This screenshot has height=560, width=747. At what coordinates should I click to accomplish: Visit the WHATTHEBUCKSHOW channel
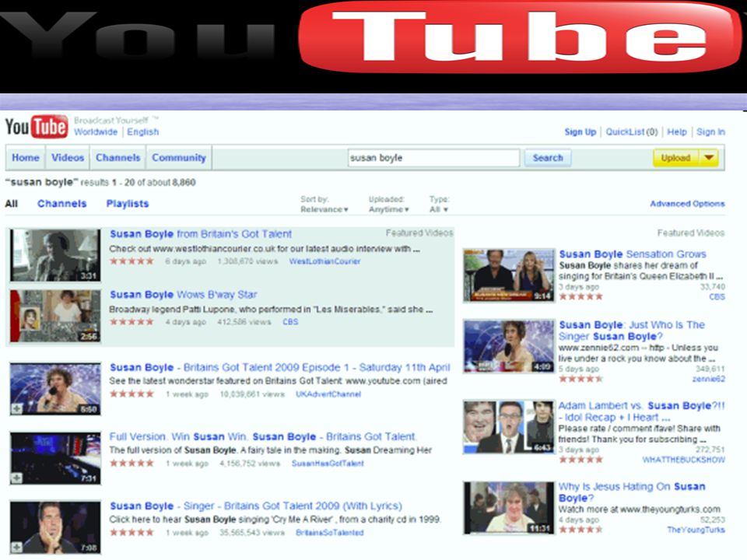coord(684,460)
